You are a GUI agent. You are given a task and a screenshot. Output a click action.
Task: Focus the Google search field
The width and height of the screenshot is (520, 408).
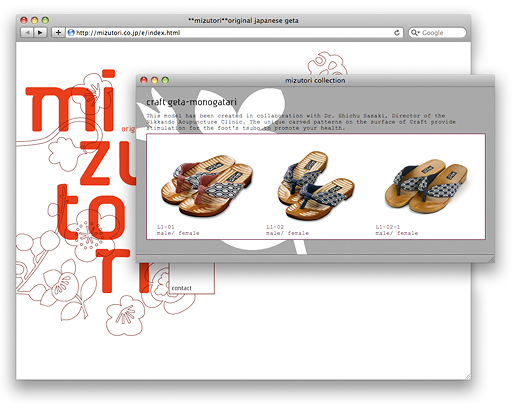point(437,33)
